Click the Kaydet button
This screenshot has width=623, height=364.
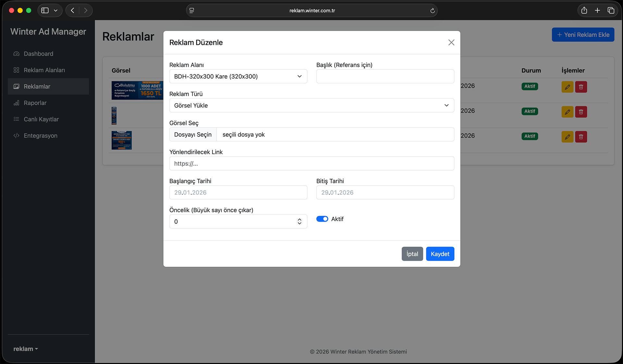440,254
